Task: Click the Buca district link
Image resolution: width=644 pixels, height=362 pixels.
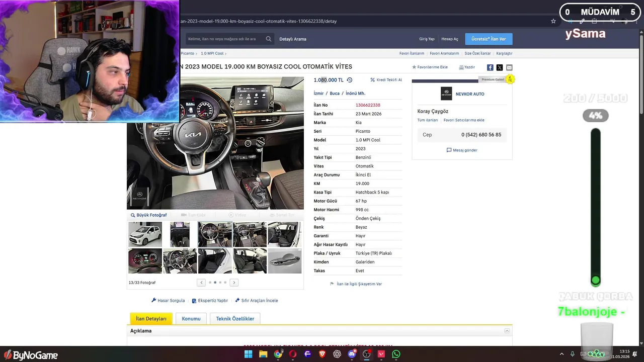Action: (x=335, y=94)
